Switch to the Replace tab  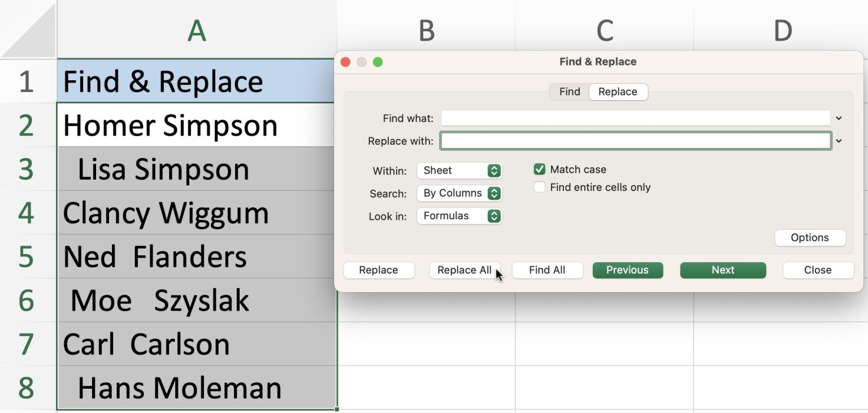coord(618,92)
